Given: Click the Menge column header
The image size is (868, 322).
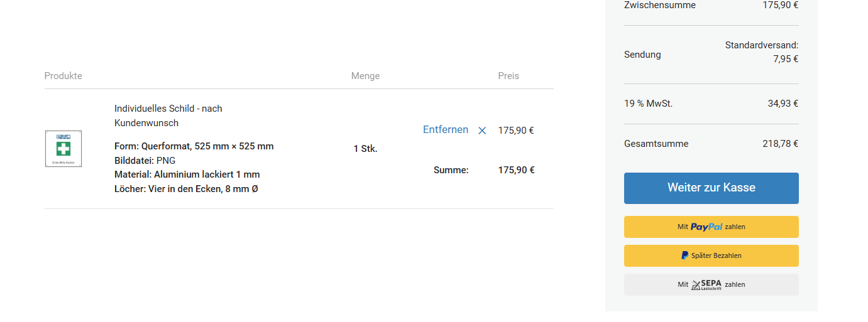Looking at the screenshot, I should click(x=365, y=76).
